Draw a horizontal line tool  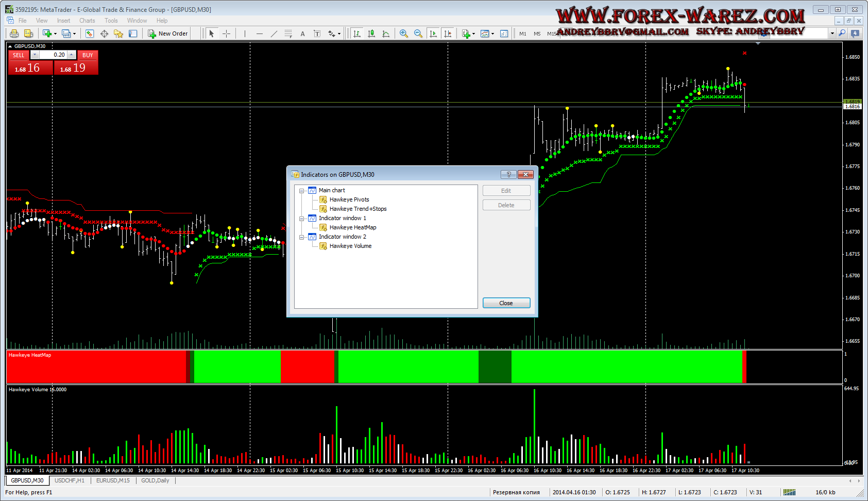pyautogui.click(x=260, y=34)
